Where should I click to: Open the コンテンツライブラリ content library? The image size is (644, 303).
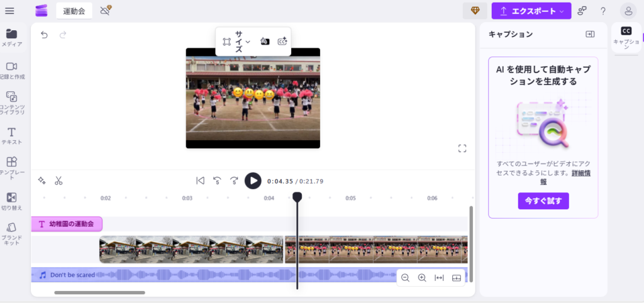tap(11, 103)
